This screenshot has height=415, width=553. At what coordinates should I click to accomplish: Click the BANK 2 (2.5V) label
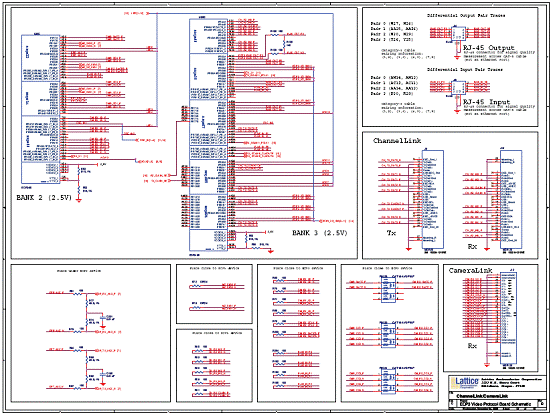(44, 197)
